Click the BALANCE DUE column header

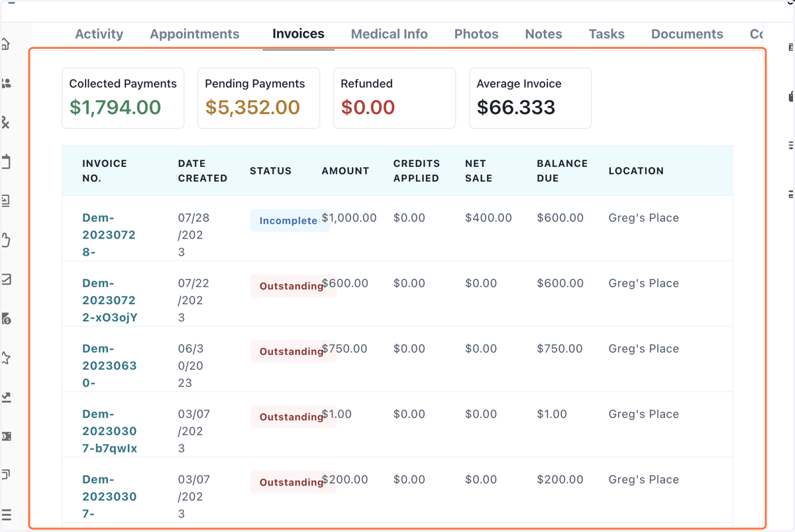pyautogui.click(x=562, y=170)
